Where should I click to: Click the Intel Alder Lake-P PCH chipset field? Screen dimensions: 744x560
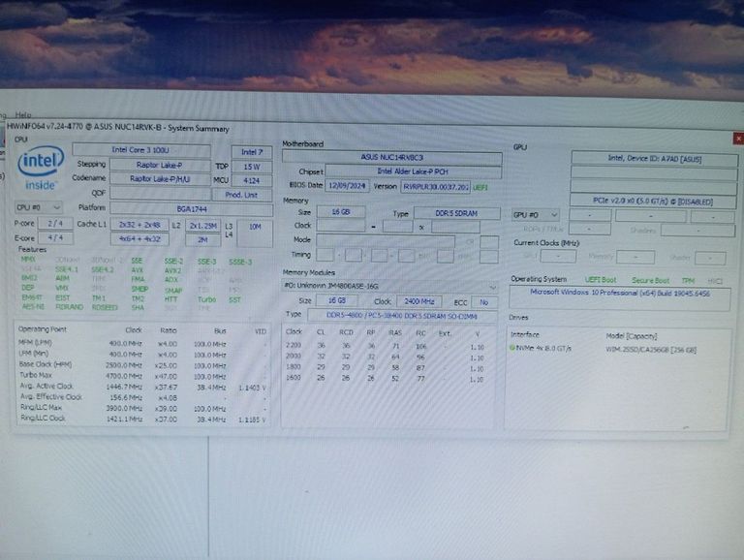[x=411, y=171]
